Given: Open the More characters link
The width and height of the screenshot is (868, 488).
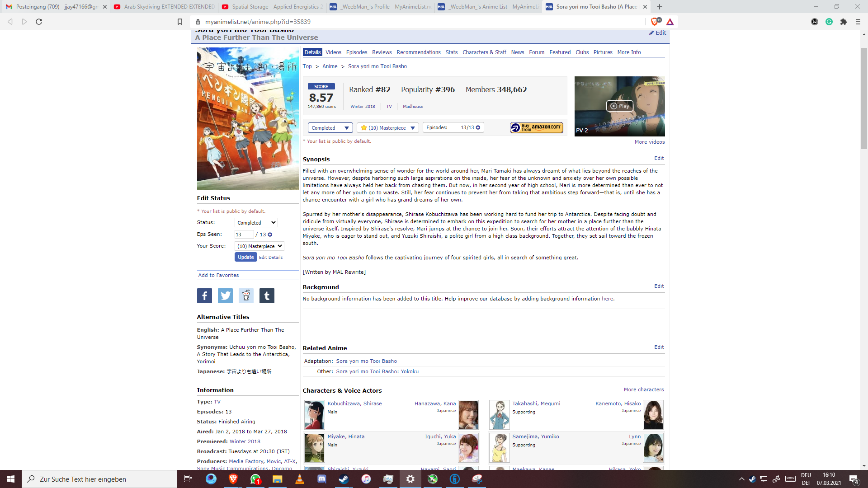Looking at the screenshot, I should coord(644,389).
